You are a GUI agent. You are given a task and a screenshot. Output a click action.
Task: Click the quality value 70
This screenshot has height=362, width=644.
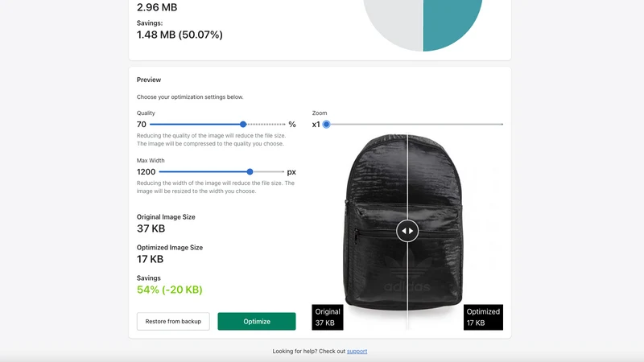[142, 125]
